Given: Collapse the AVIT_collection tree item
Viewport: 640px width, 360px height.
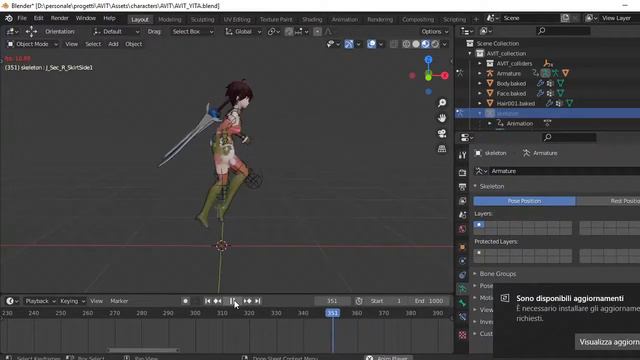Looking at the screenshot, I should click(x=470, y=53).
